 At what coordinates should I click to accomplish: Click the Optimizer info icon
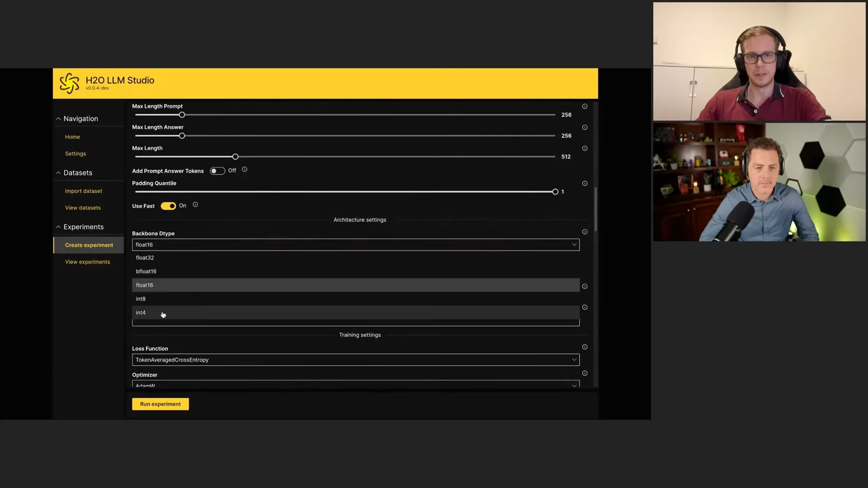pos(585,373)
